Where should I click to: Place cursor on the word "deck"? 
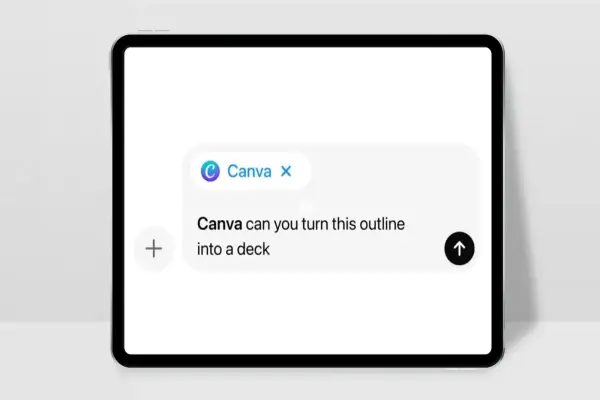click(253, 251)
